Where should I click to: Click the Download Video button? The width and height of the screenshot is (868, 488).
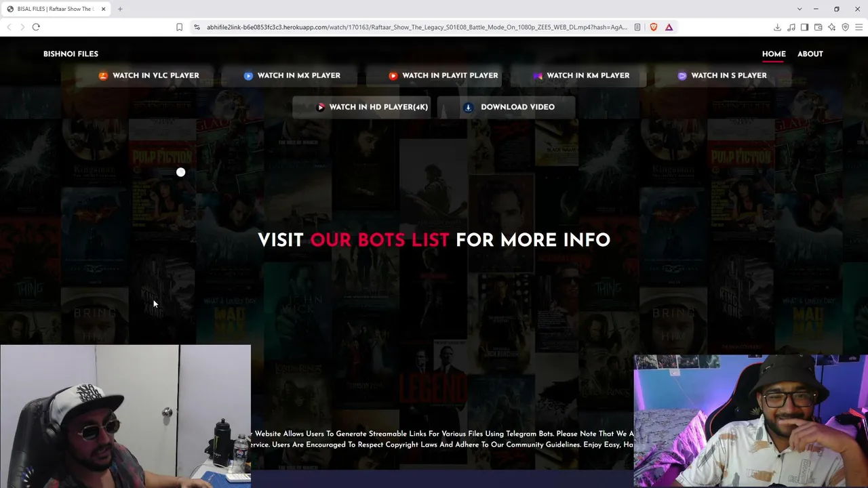point(506,107)
